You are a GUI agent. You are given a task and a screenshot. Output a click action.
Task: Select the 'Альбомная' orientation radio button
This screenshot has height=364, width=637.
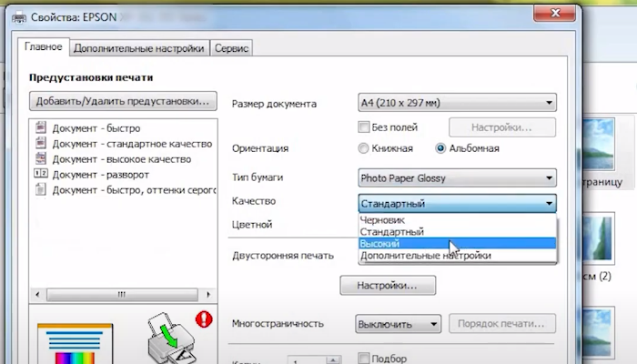point(440,148)
